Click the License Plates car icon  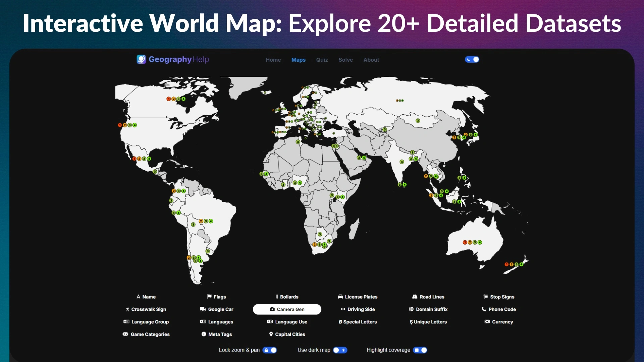pos(340,297)
